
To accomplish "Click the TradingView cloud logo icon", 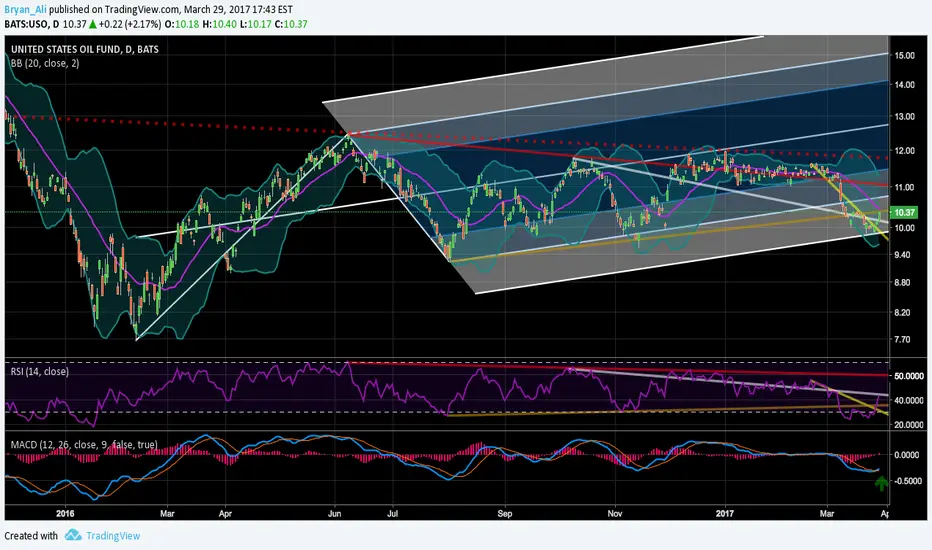I will 73,535.
